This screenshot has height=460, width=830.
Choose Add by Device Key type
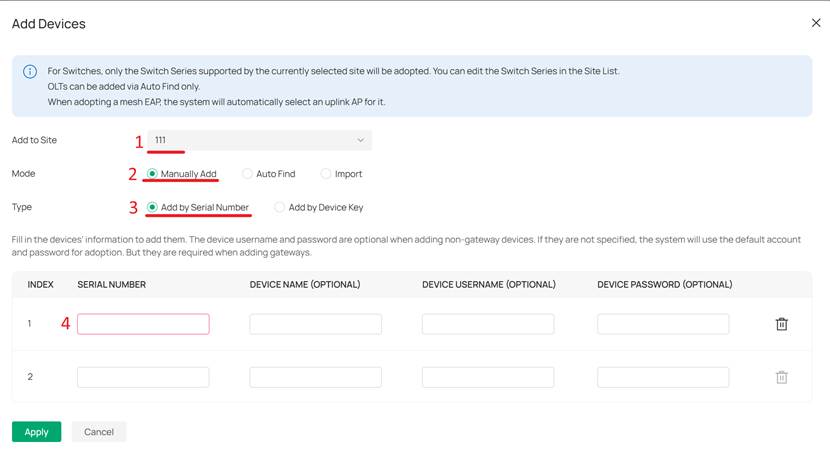click(280, 208)
